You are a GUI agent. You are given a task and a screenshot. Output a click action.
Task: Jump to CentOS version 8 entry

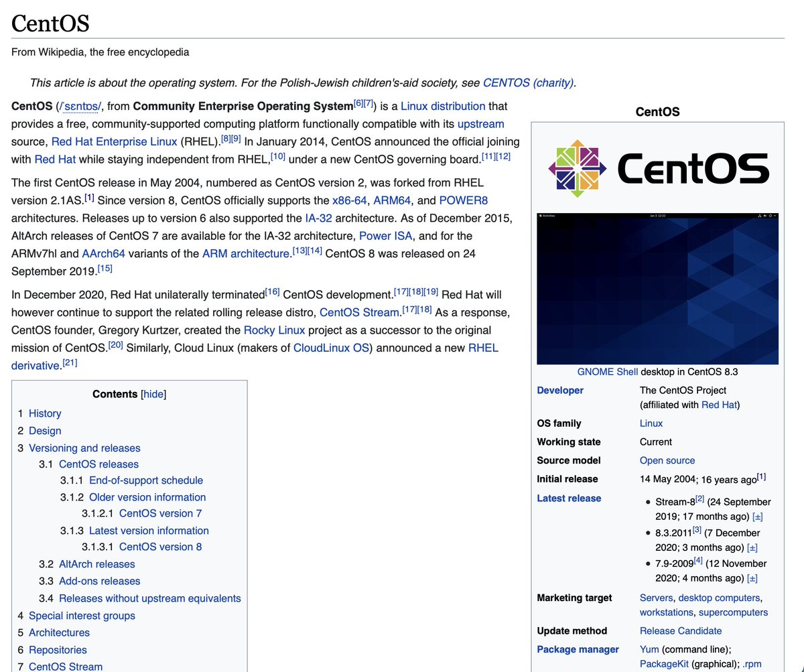pos(160,547)
